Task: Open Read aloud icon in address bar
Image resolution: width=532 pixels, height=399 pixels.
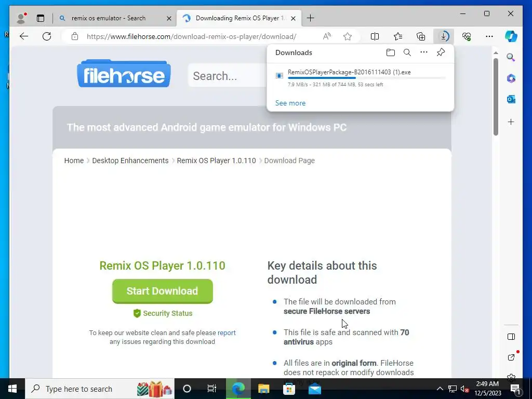Action: tap(327, 36)
